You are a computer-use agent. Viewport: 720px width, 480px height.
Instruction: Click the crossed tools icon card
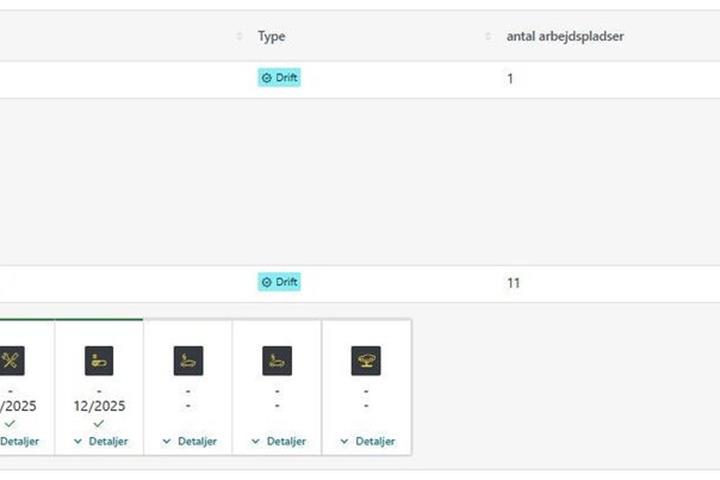11,361
